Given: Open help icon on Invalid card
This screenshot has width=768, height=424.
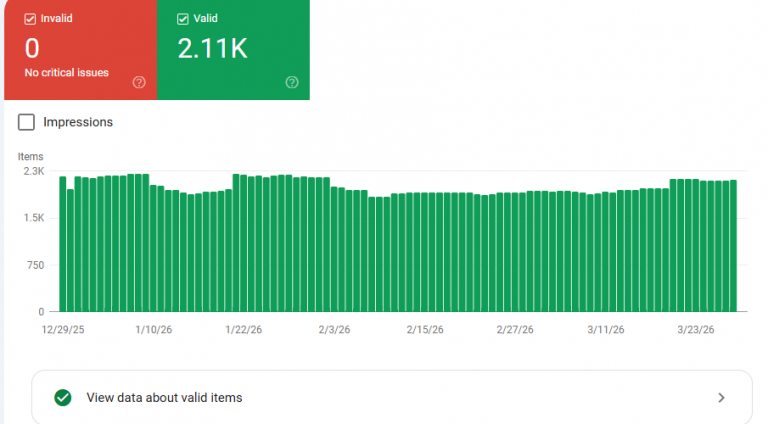Looking at the screenshot, I should click(x=139, y=82).
